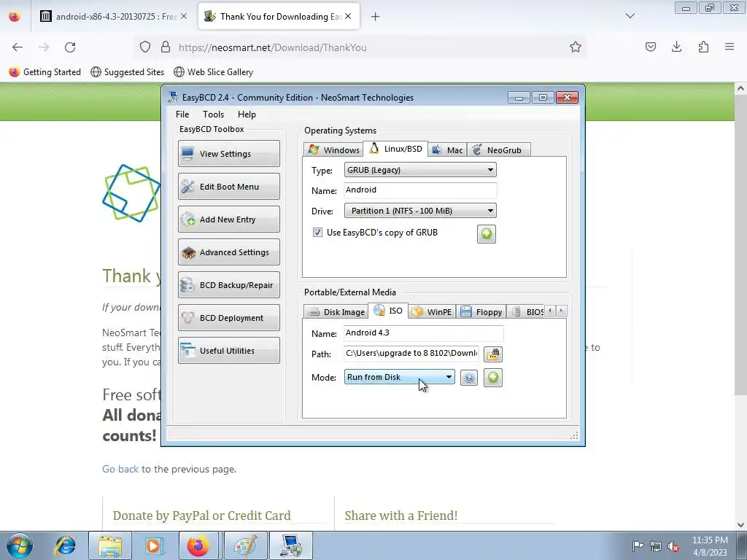The image size is (747, 560).
Task: Switch to the Floppy media tab
Action: [x=481, y=311]
